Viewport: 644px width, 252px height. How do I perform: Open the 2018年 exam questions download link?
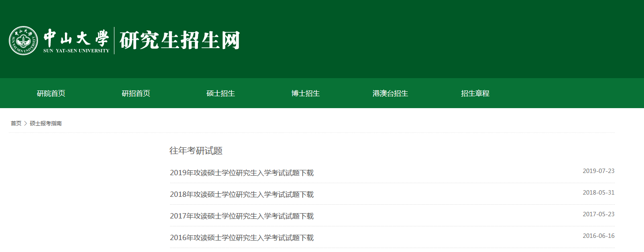[x=242, y=195]
